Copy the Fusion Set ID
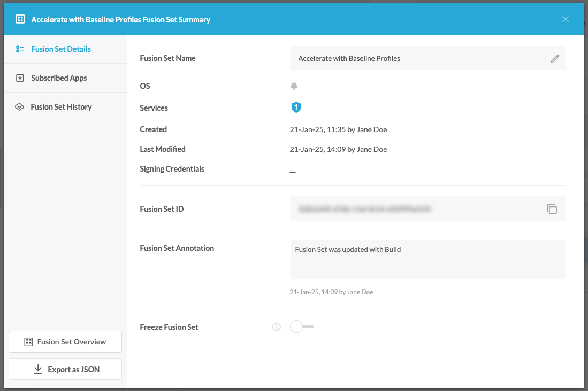The width and height of the screenshot is (588, 391). click(552, 209)
